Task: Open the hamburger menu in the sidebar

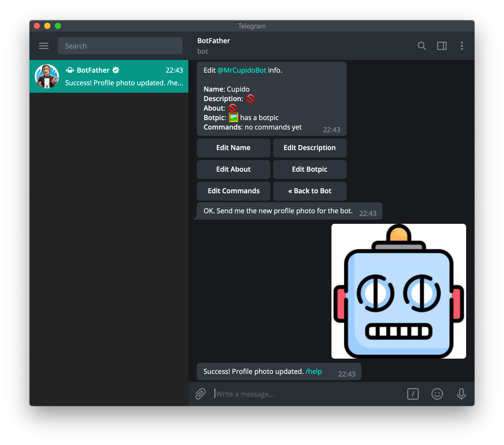Action: (x=44, y=46)
